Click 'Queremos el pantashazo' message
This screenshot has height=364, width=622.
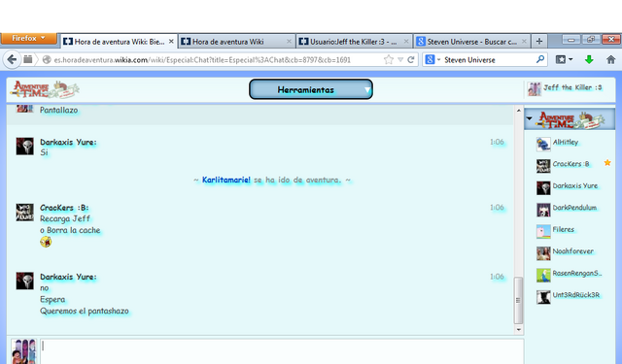(85, 311)
